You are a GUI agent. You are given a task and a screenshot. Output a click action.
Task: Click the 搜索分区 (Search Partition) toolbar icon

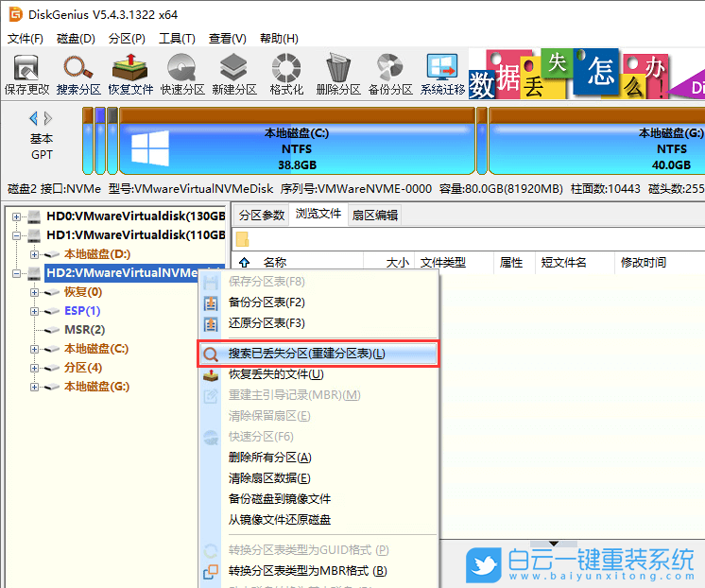[78, 75]
